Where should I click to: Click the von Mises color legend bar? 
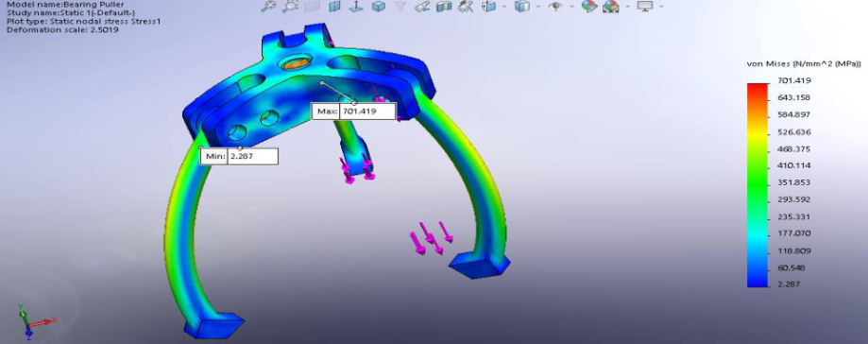click(x=757, y=185)
